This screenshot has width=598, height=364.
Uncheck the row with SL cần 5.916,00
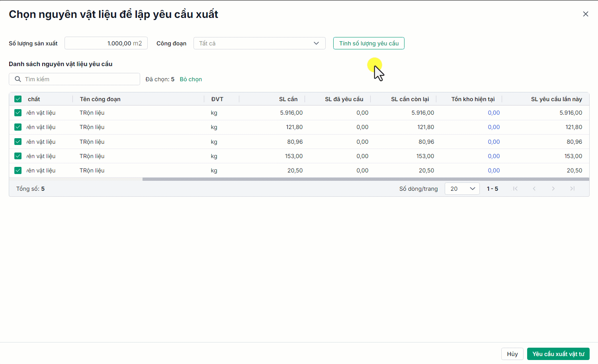(x=18, y=113)
